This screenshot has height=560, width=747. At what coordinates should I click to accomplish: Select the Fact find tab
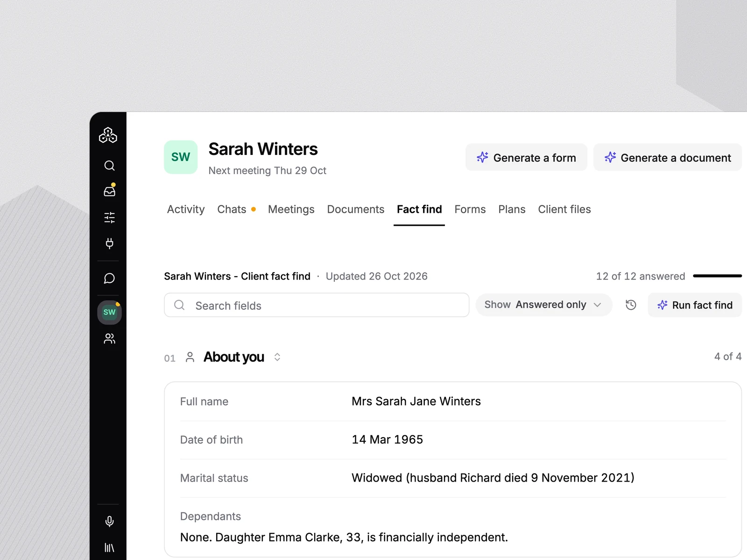point(419,210)
